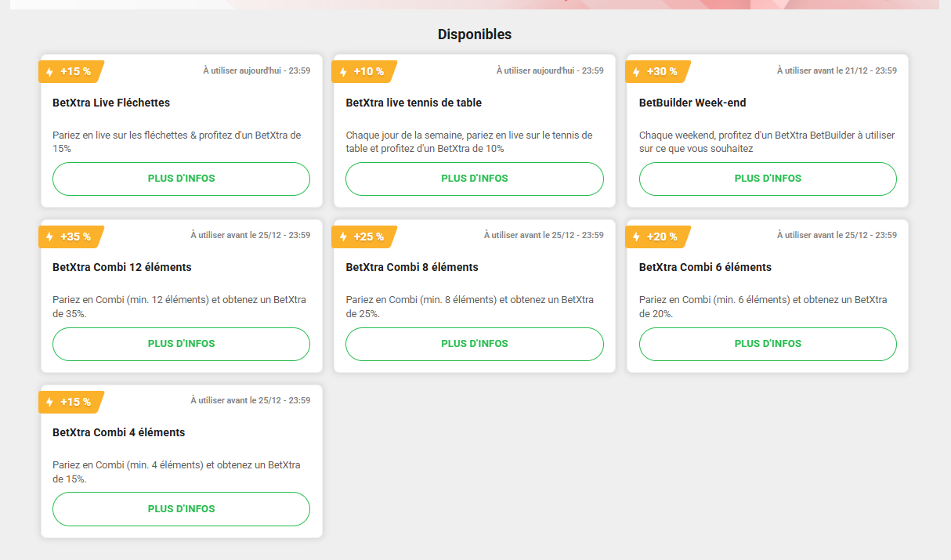Viewport: 951px width, 560px height.
Task: Click description 'Chaque jour de la semaine, pariez en live'
Action: click(x=469, y=142)
